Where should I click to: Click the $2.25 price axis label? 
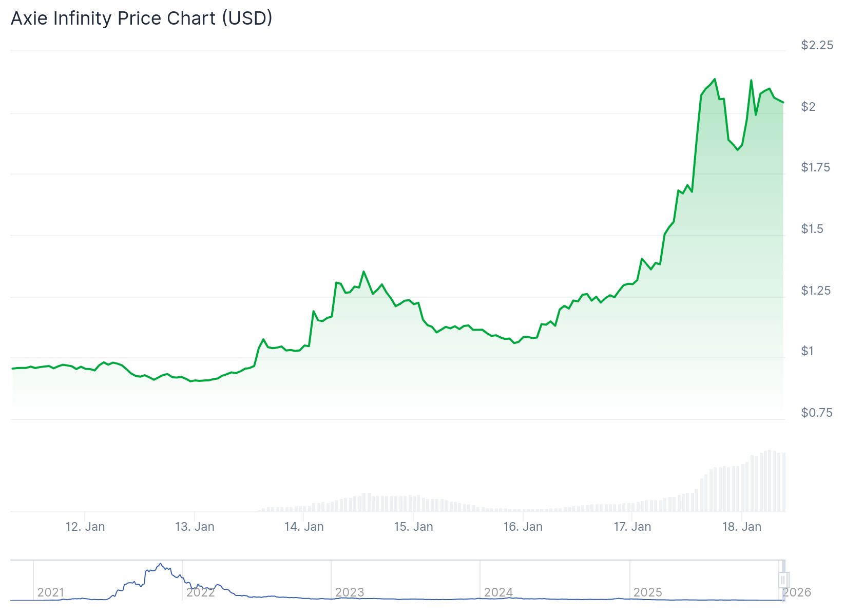point(817,45)
